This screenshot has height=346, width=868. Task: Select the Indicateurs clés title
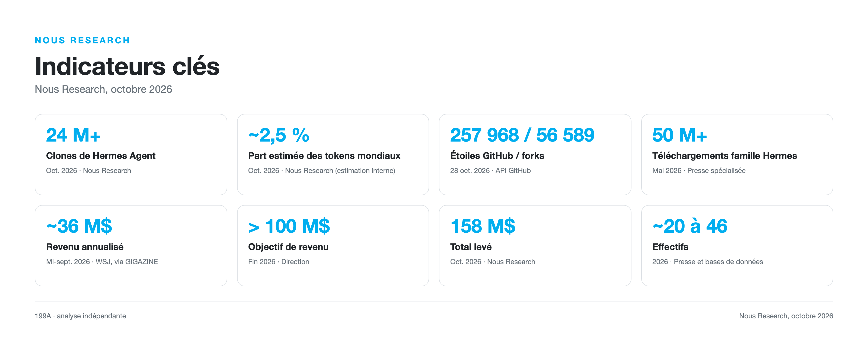pos(127,66)
